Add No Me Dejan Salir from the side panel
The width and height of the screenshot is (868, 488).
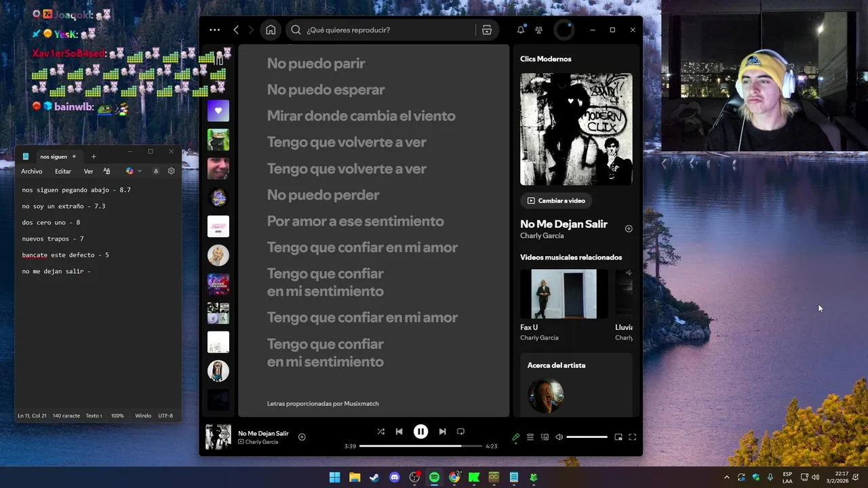629,229
